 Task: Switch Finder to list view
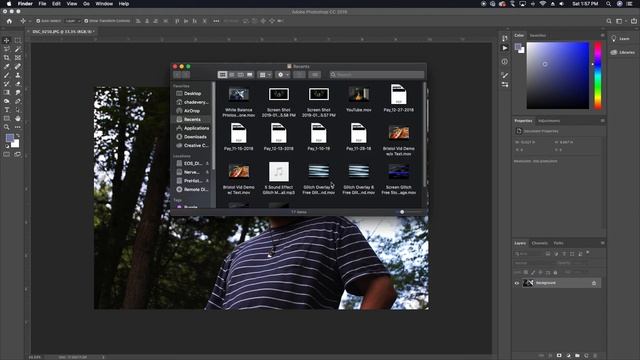click(x=231, y=75)
